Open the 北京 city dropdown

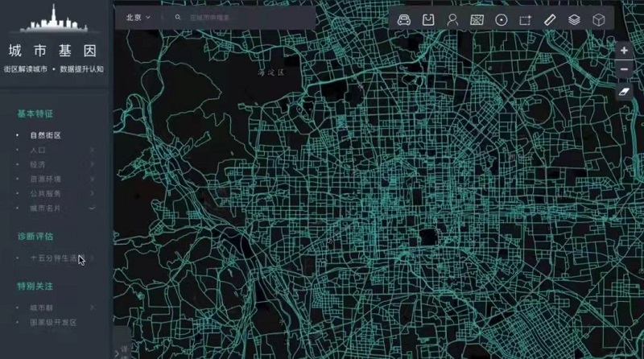138,17
